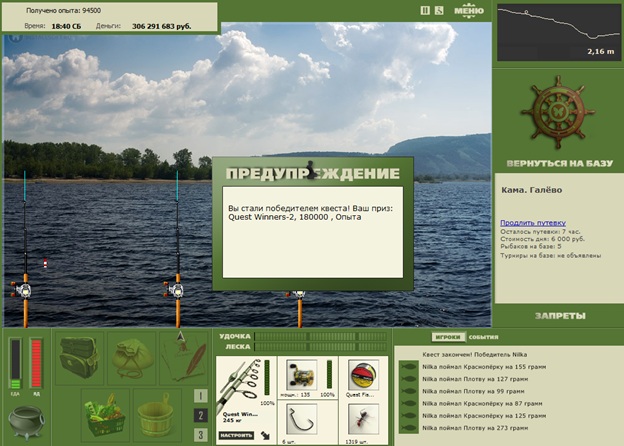Open the food basket icon
Screen dimensions: 624x446
(105, 415)
